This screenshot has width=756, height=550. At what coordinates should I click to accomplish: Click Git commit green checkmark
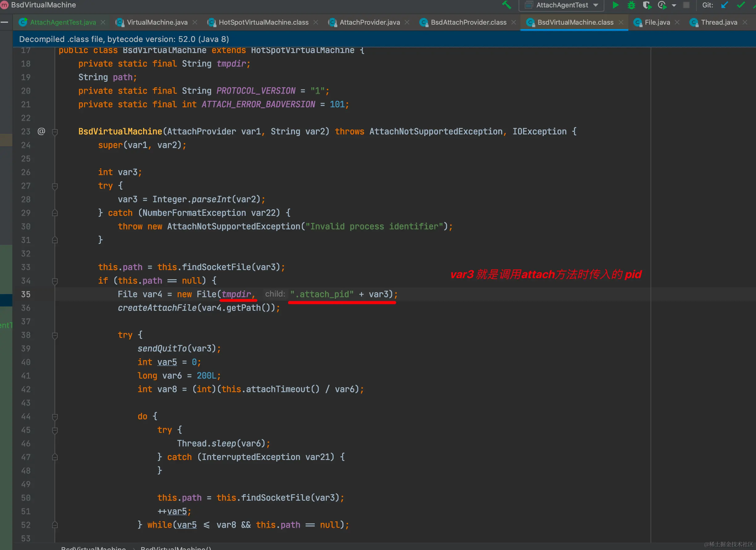[741, 5]
